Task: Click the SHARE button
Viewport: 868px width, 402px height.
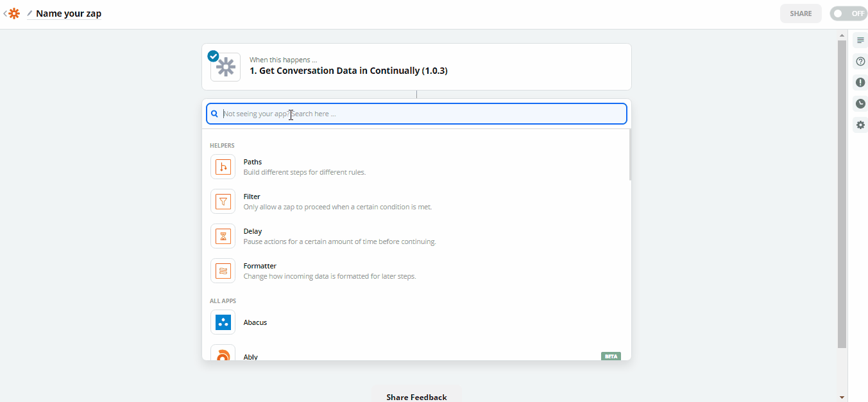Action: 801,13
